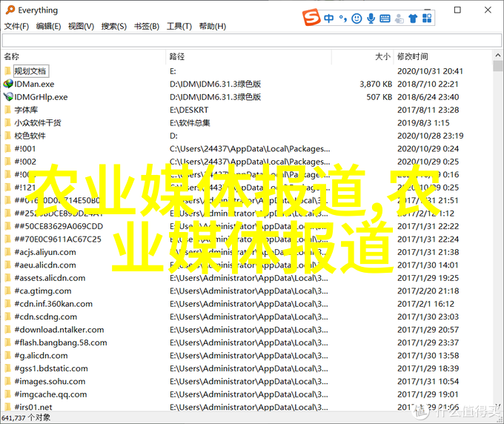The image size is (504, 424).
Task: Select the 规划文档 folder name
Action: [30, 71]
